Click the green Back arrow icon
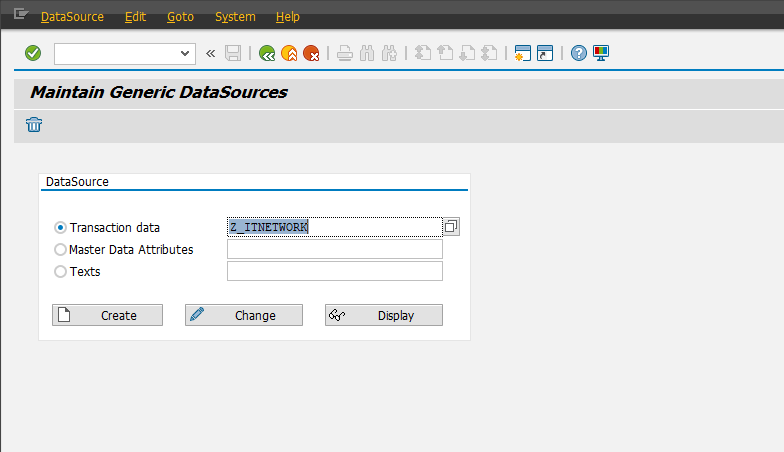 tap(266, 53)
